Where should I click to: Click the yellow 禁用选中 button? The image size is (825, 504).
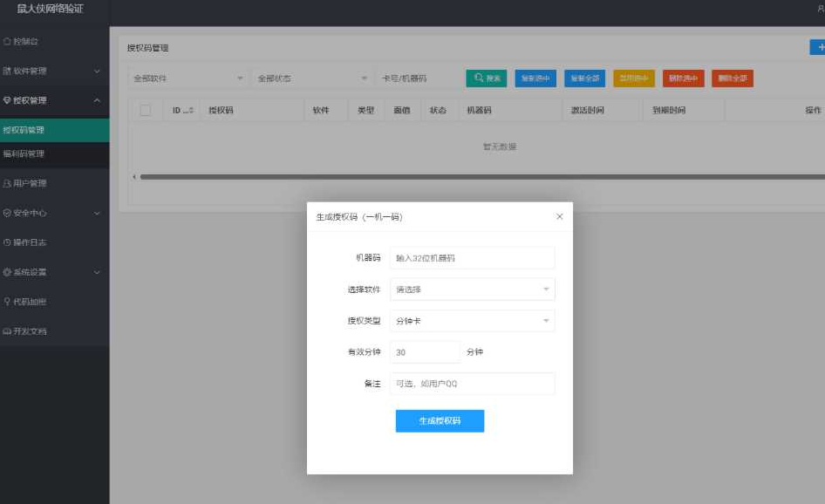[634, 78]
